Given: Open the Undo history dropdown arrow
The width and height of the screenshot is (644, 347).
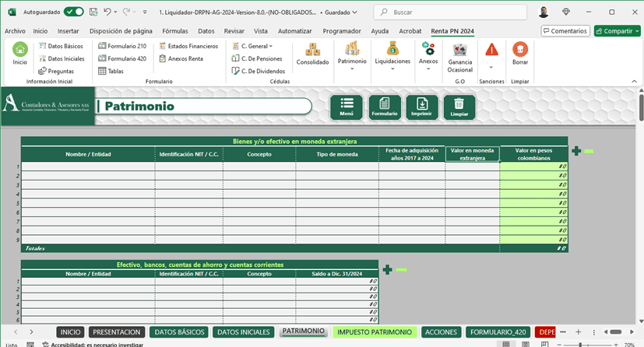Looking at the screenshot, I should [x=115, y=12].
